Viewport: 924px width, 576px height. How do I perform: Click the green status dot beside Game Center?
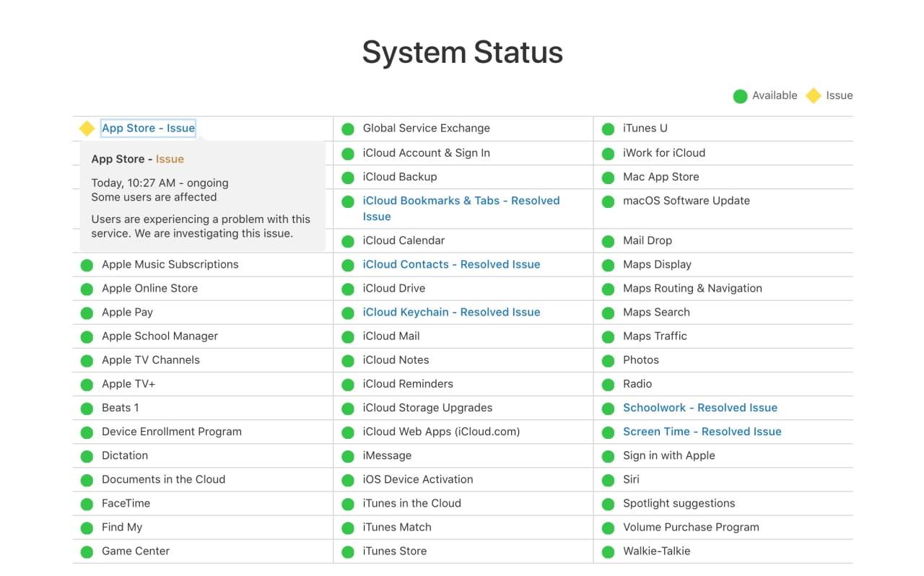pyautogui.click(x=87, y=552)
